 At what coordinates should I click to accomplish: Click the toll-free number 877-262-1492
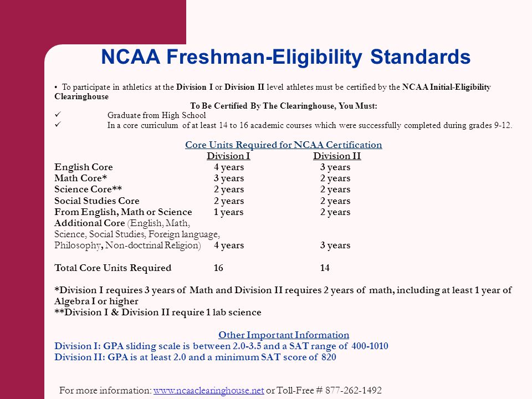tap(354, 391)
